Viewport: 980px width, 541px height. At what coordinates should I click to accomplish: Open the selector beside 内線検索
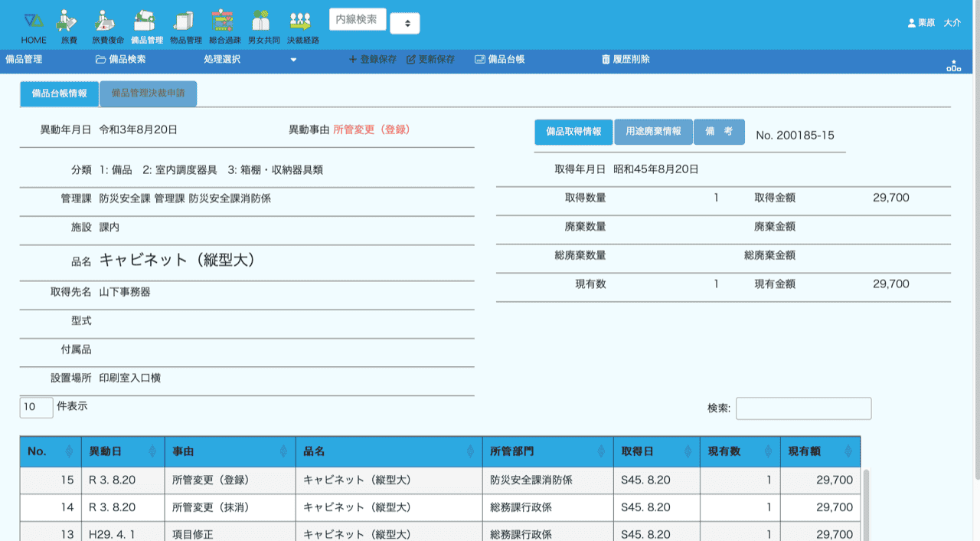click(x=405, y=24)
